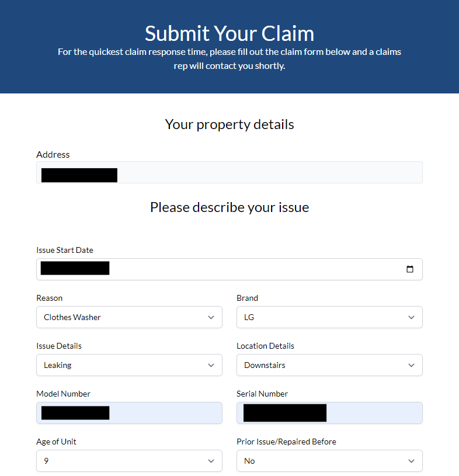Click the chevron on Location Details dropdown
The height and width of the screenshot is (476, 459).
tap(411, 365)
